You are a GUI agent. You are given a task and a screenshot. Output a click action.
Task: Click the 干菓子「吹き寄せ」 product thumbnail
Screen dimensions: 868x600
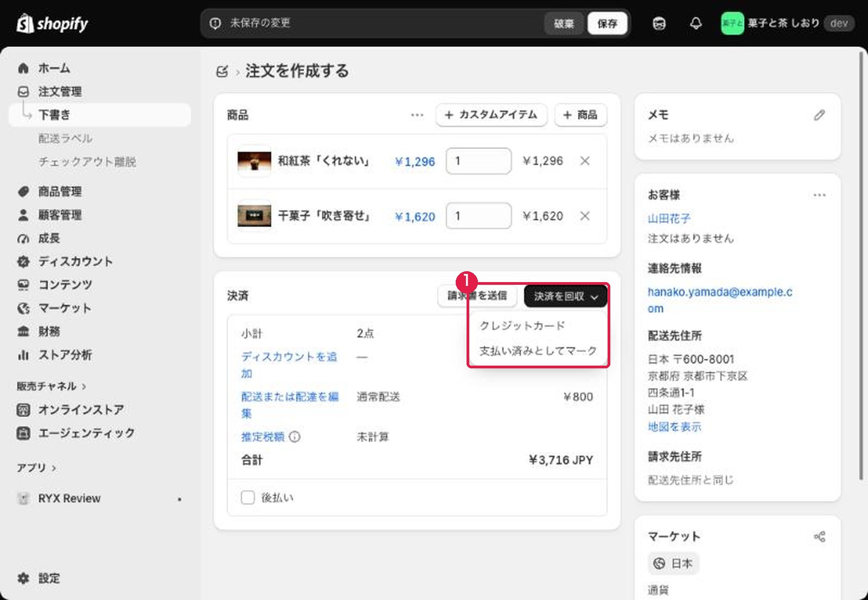tap(254, 216)
